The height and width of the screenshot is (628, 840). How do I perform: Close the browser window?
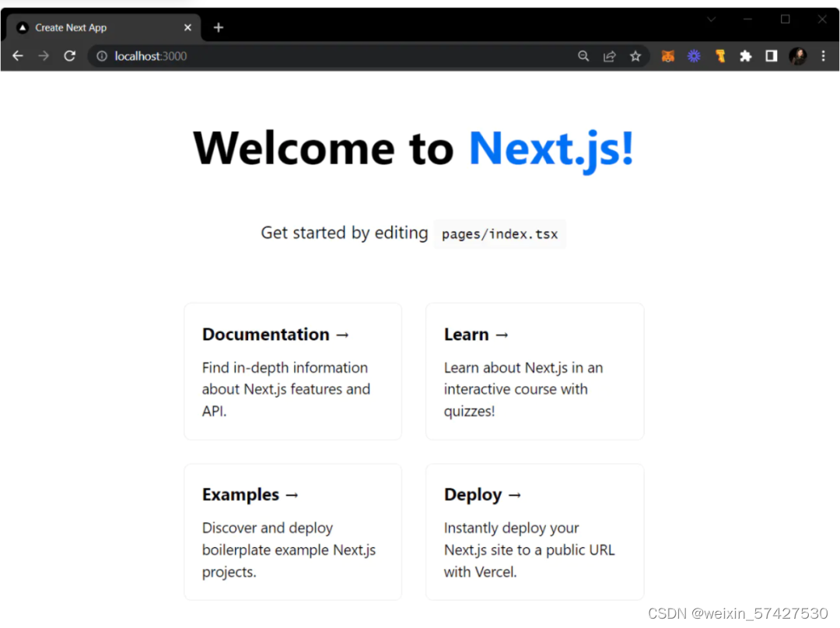pyautogui.click(x=822, y=19)
